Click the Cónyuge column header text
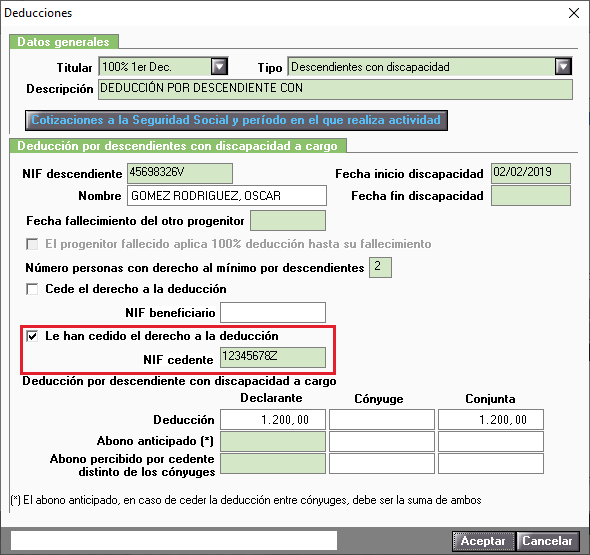The image size is (590, 555). [x=379, y=399]
